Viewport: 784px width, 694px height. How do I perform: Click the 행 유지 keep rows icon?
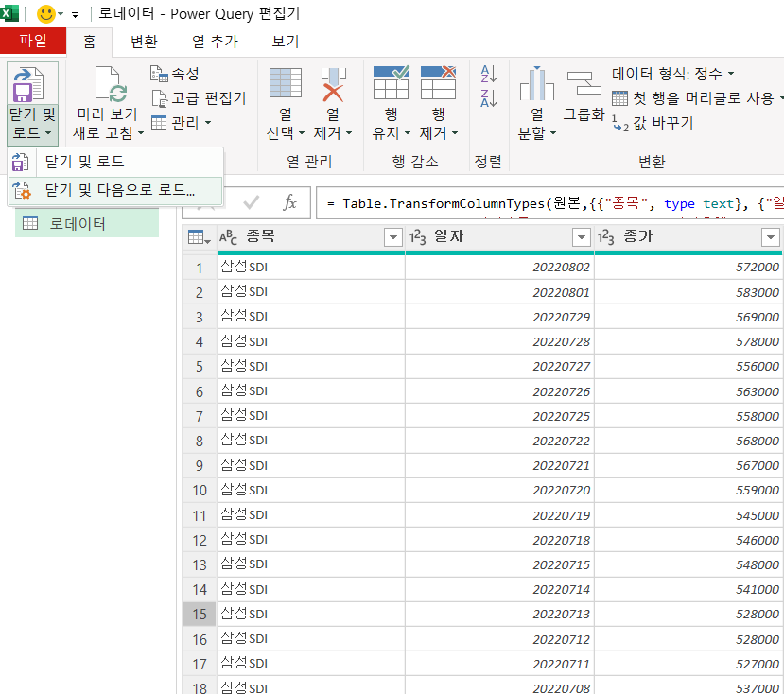[391, 82]
